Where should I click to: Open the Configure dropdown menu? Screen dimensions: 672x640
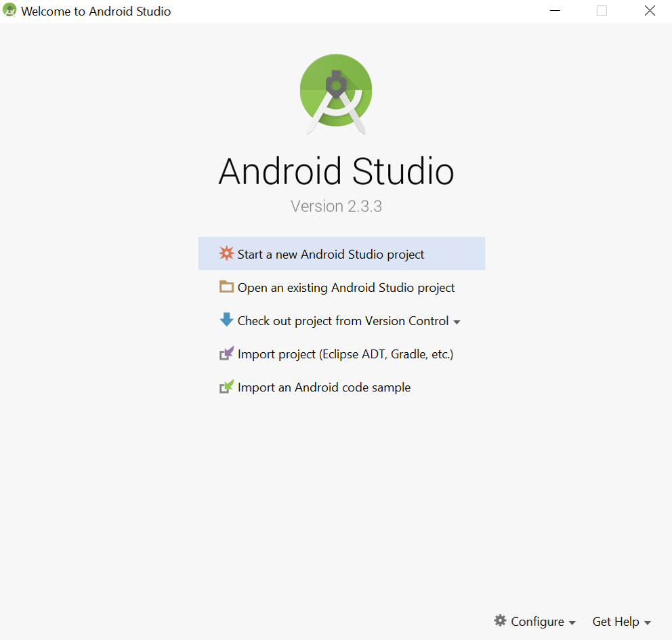(536, 621)
